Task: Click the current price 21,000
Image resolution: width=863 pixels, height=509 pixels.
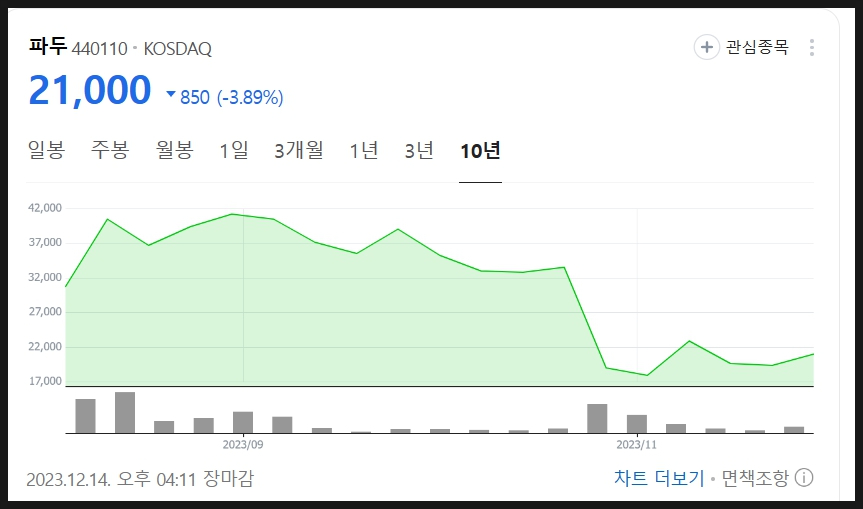Action: click(x=90, y=90)
